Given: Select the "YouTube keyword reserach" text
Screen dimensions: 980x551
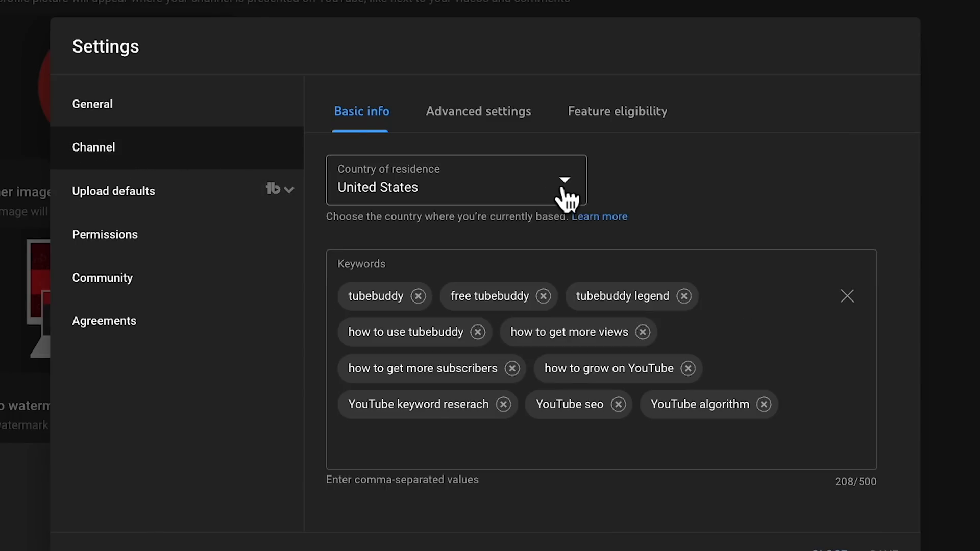Looking at the screenshot, I should tap(419, 404).
